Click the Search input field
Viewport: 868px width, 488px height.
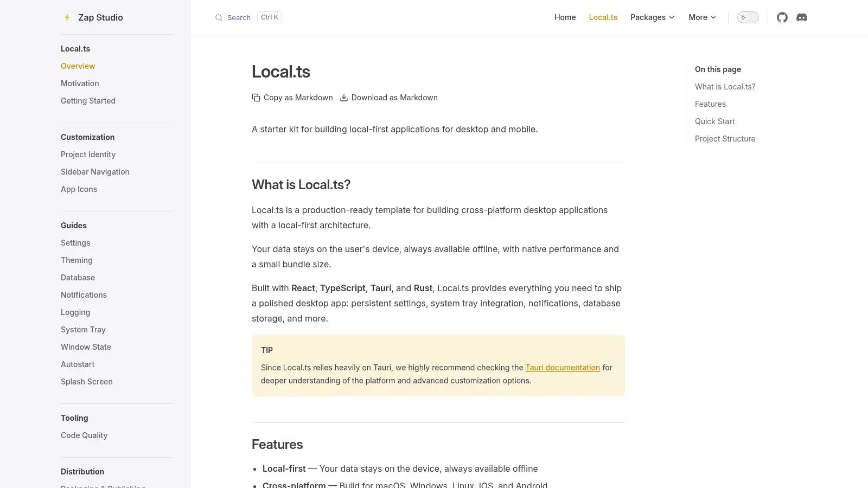click(248, 17)
